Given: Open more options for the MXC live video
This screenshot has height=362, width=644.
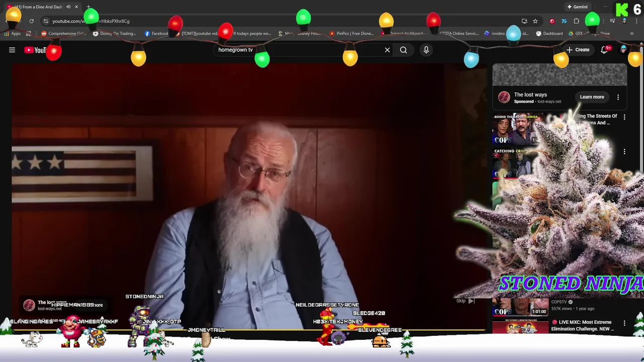Looking at the screenshot, I should click(624, 323).
